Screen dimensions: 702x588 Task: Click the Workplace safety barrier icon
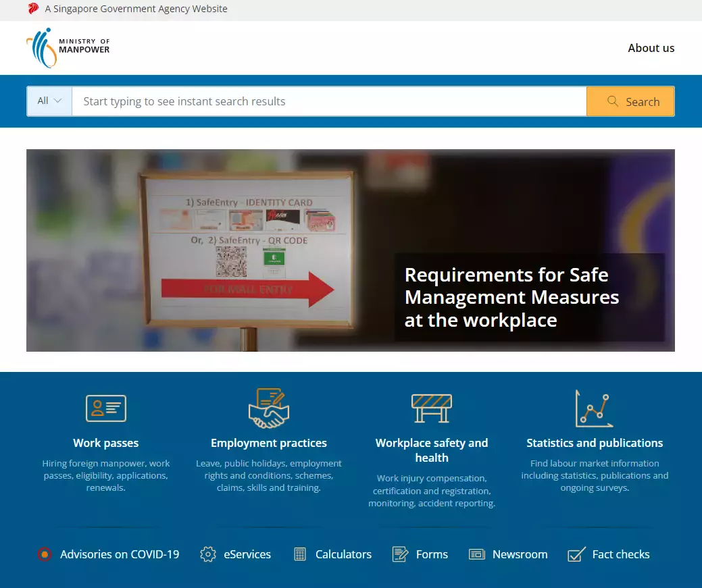pos(432,408)
